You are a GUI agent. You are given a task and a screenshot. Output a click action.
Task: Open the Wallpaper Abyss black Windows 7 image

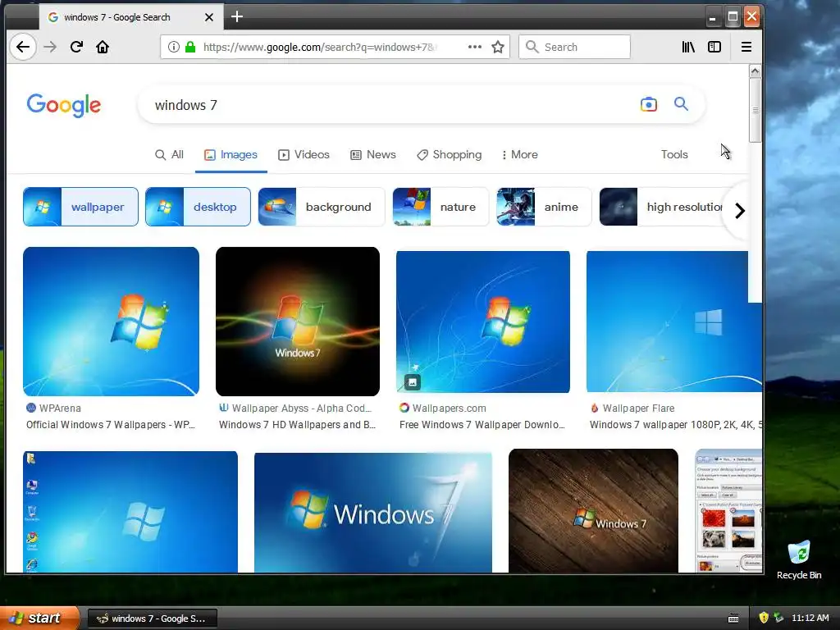coord(297,322)
